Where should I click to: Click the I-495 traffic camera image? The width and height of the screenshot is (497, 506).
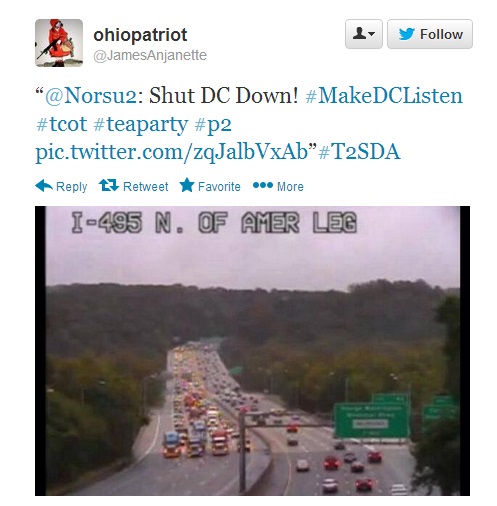[252, 351]
